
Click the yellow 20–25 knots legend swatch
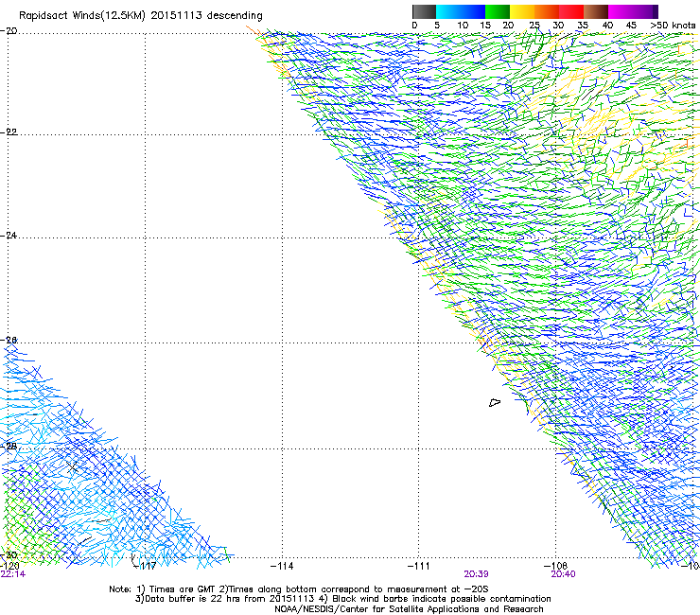pyautogui.click(x=522, y=11)
